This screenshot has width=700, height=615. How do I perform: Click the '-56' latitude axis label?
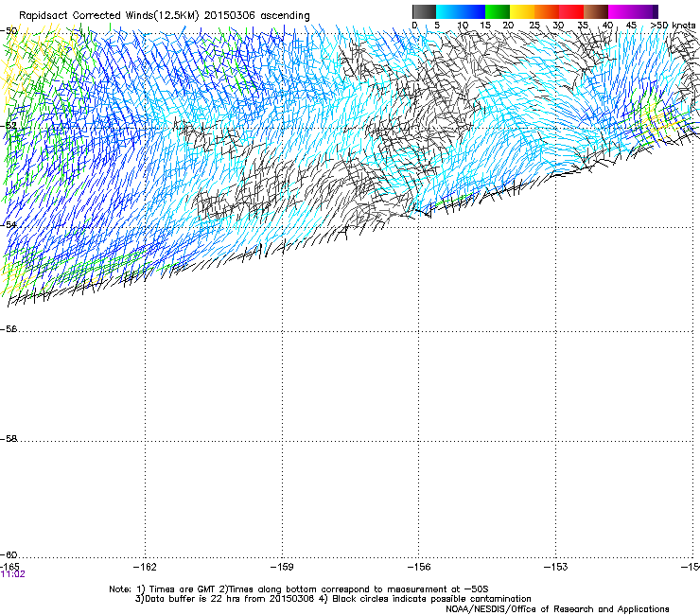tap(9, 329)
